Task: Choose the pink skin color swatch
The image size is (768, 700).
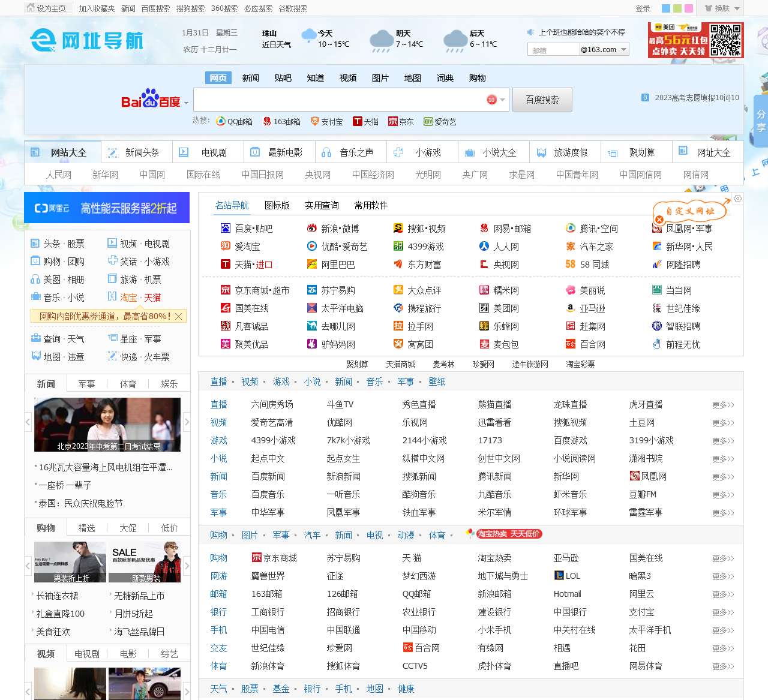Action: (x=689, y=8)
